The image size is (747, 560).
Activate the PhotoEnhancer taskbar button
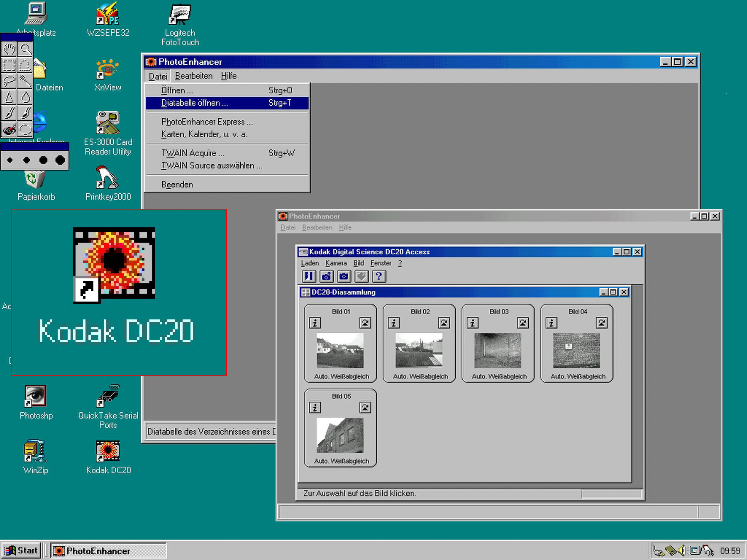[x=108, y=550]
